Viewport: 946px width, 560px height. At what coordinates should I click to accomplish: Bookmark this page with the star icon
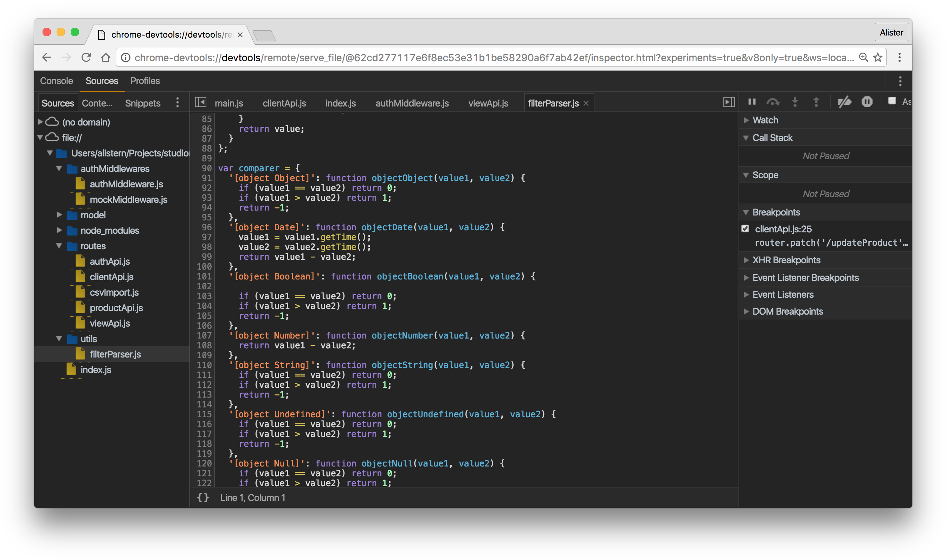click(x=878, y=57)
